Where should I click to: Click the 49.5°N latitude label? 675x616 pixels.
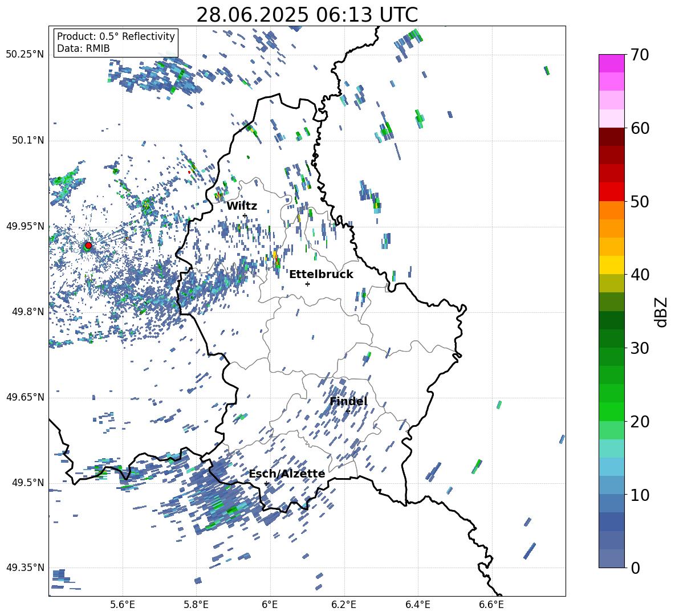pos(27,482)
